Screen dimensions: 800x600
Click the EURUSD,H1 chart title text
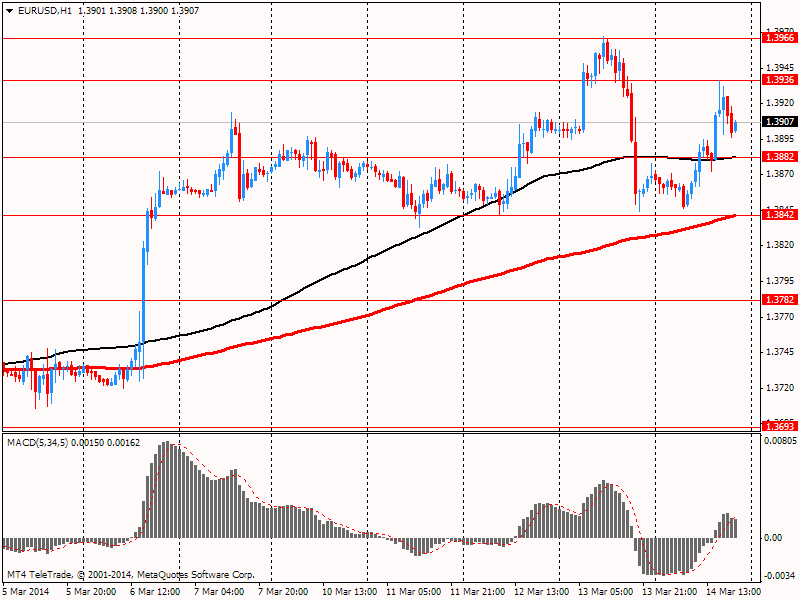pos(45,11)
